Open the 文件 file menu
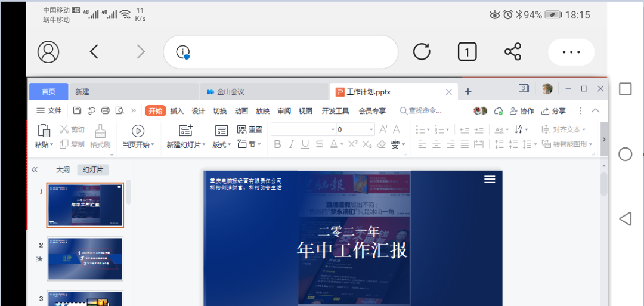The image size is (644, 306). coord(49,110)
